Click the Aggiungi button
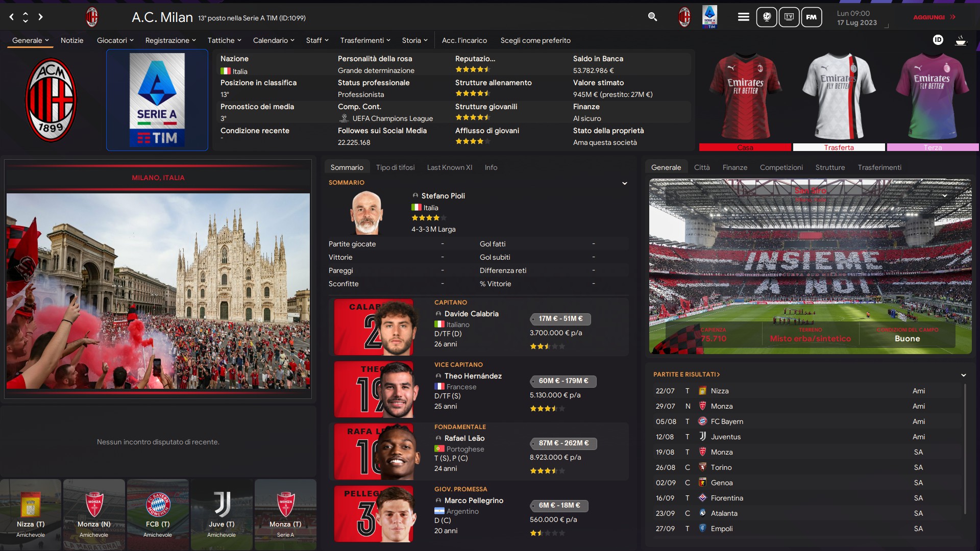980x551 pixels. point(934,17)
